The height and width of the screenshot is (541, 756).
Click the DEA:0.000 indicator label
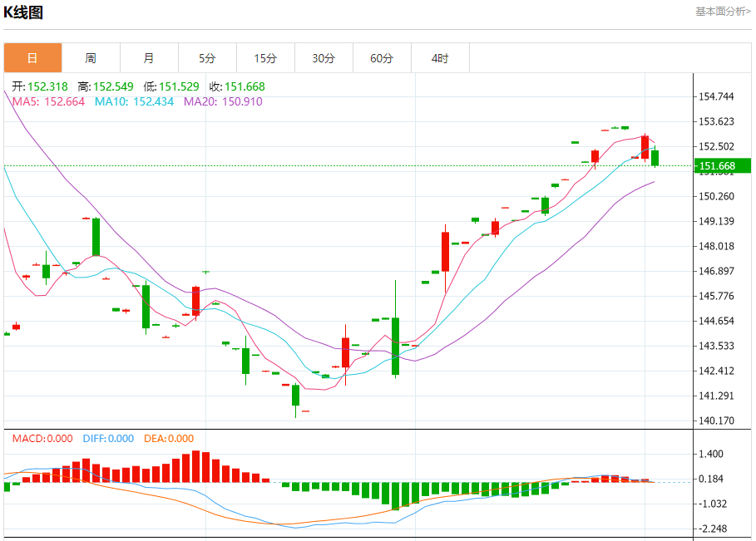pos(169,439)
